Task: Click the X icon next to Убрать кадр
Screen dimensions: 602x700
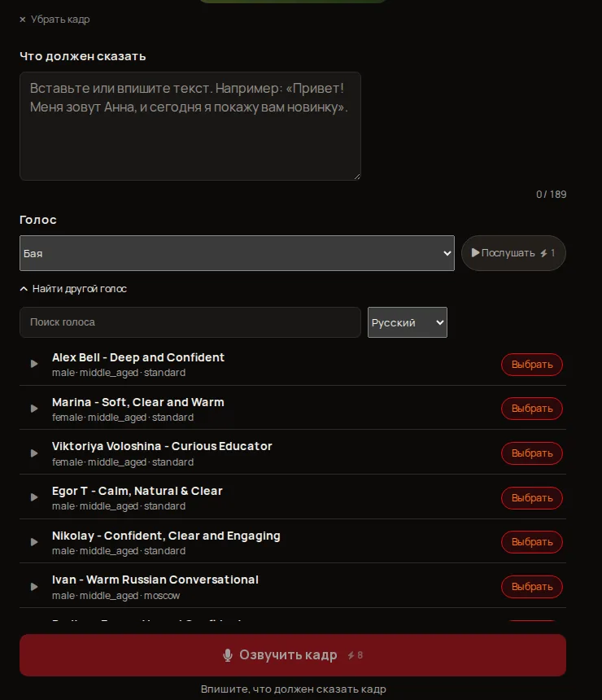Action: pyautogui.click(x=23, y=20)
